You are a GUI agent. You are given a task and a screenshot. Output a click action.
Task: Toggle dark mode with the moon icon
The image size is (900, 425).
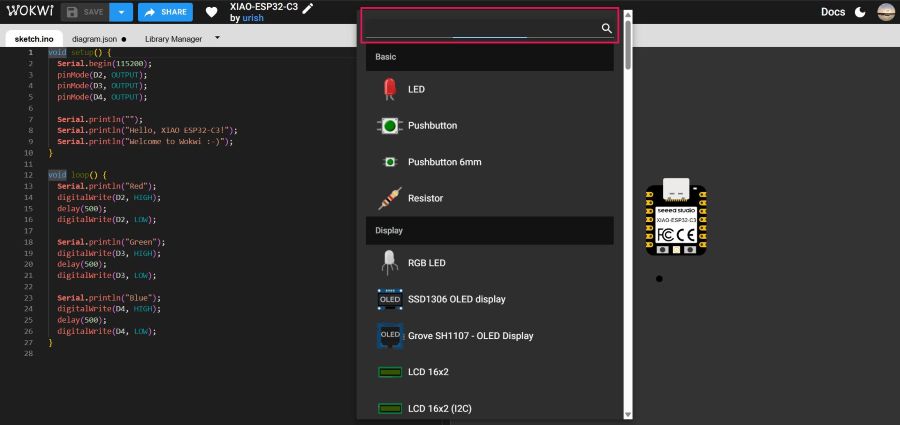tap(860, 12)
